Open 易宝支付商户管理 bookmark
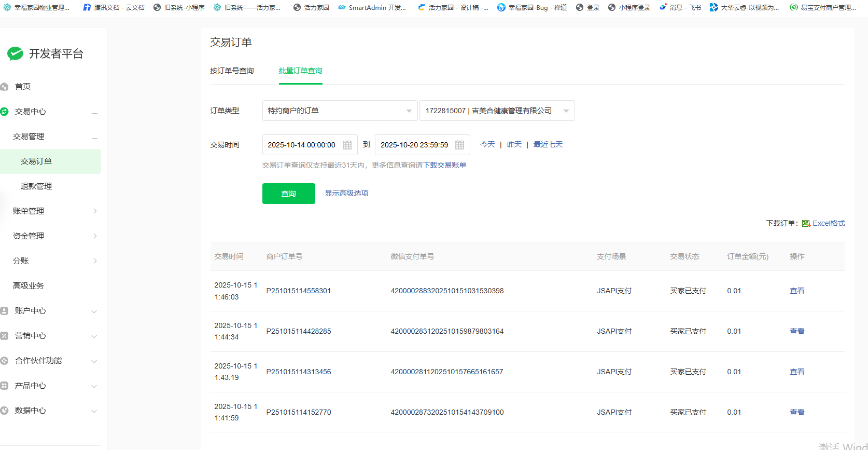This screenshot has height=450, width=868. (x=823, y=7)
